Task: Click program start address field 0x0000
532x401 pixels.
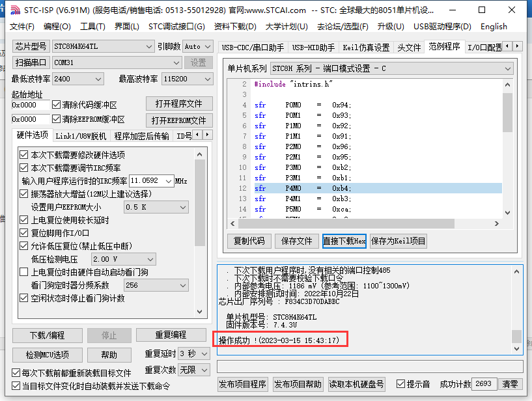Action: pos(30,105)
